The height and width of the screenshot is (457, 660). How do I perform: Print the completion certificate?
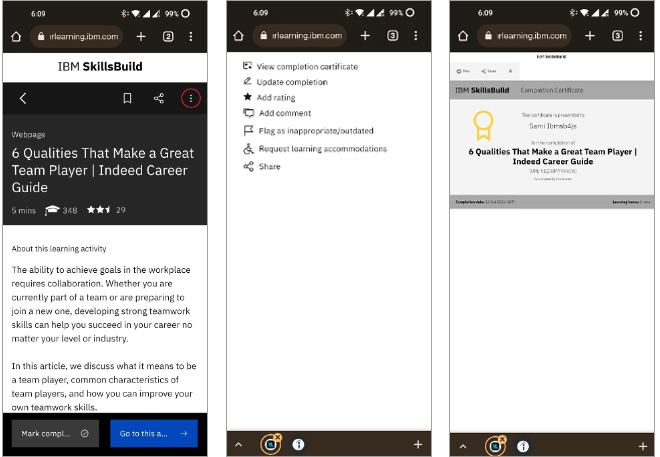pyautogui.click(x=463, y=71)
